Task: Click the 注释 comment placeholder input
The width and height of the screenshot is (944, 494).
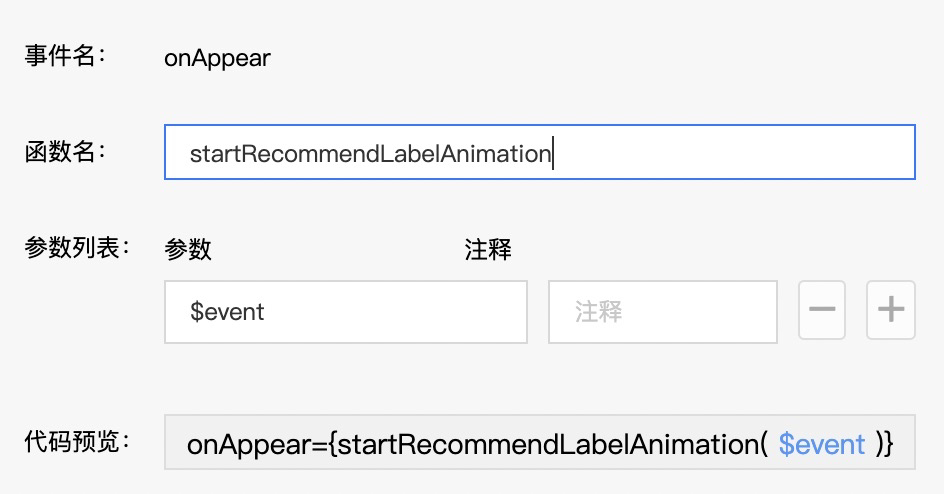Action: tap(662, 311)
